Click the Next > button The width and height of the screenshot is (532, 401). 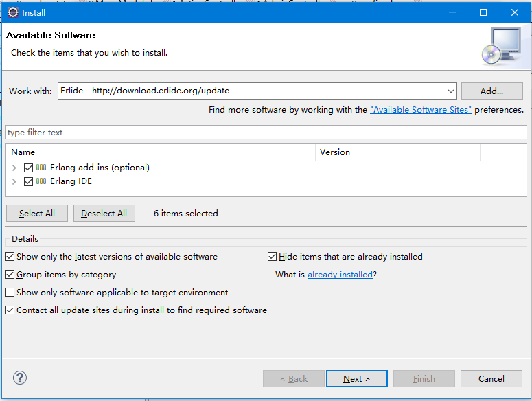[356, 378]
